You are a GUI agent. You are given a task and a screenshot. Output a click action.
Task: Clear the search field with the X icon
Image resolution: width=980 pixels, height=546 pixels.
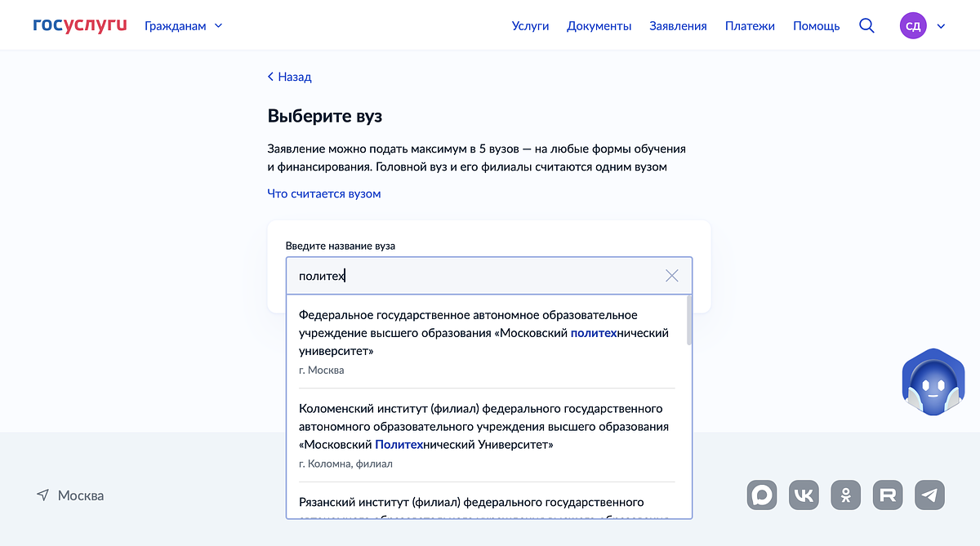(x=672, y=276)
